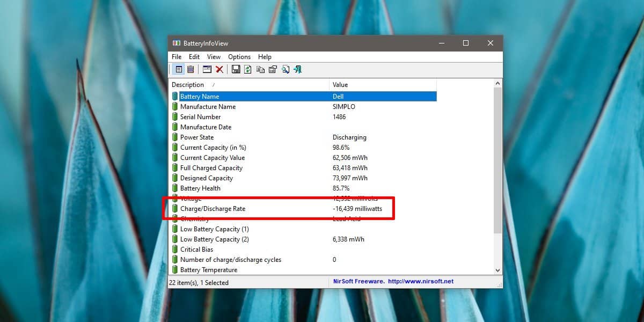Sort by the Description column header

coord(249,85)
